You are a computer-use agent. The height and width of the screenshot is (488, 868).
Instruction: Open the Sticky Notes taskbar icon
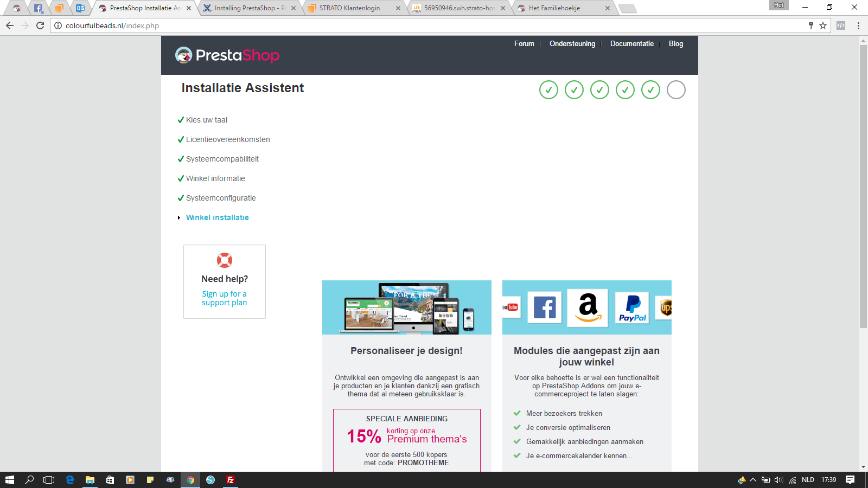coord(150,480)
